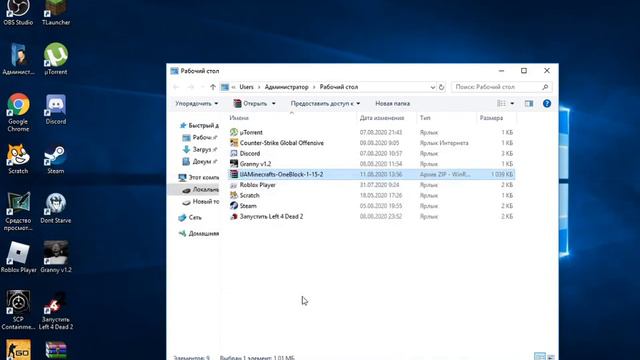
Task: Refresh the current folder view
Action: click(441, 87)
